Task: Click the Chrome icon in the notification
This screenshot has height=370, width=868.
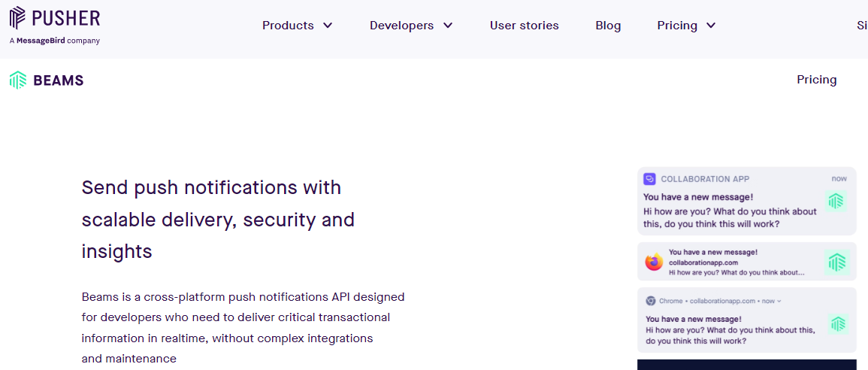Action: (651, 301)
